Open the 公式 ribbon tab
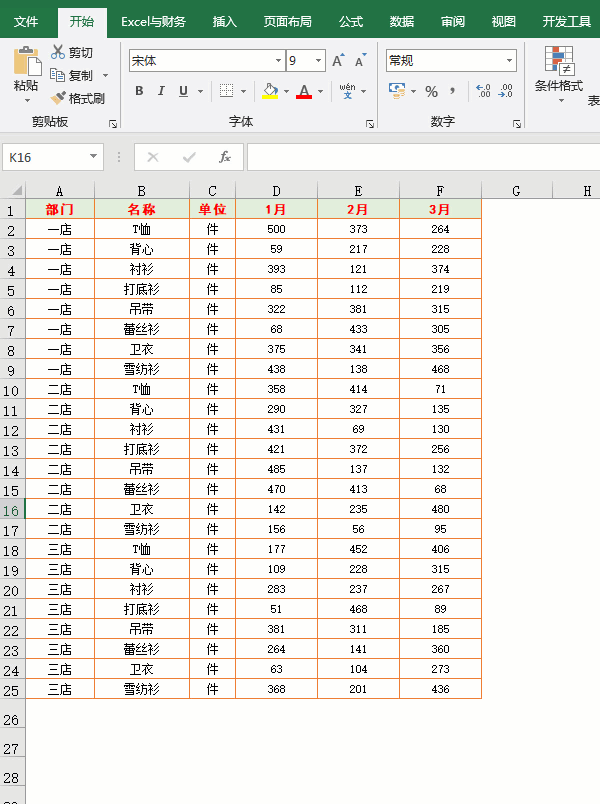Image resolution: width=600 pixels, height=804 pixels. 351,22
